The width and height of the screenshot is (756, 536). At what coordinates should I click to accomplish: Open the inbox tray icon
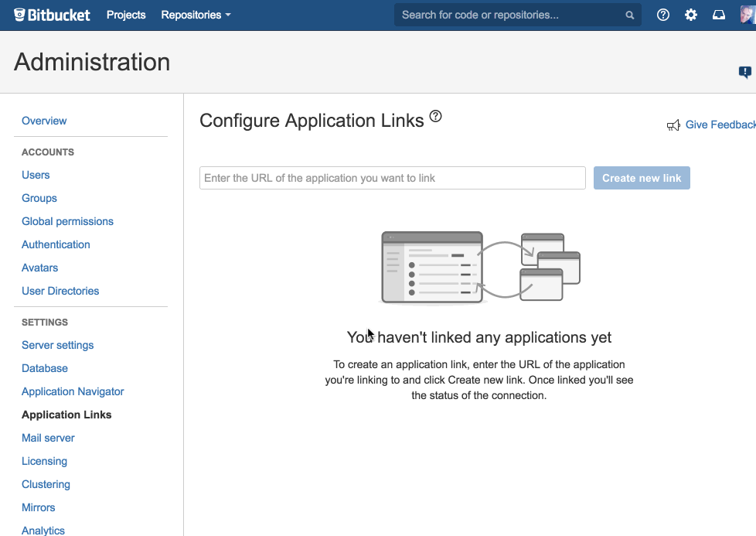pos(719,15)
